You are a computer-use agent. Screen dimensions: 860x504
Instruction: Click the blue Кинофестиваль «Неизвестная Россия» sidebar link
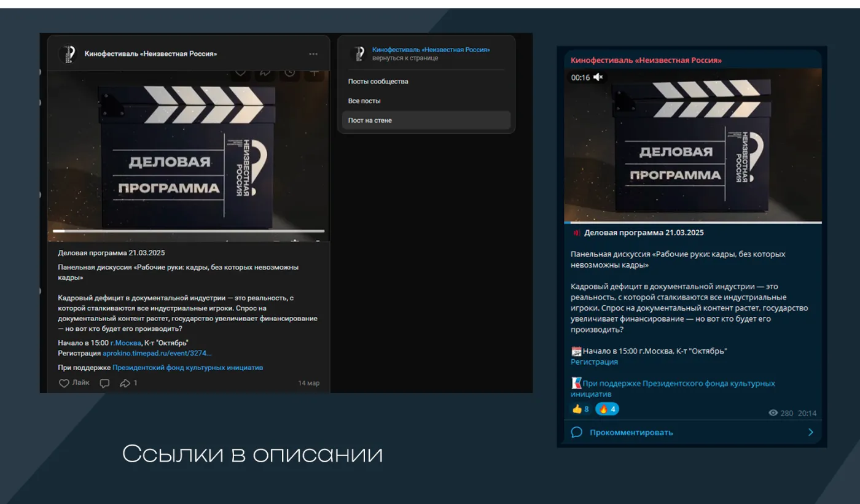pyautogui.click(x=431, y=50)
